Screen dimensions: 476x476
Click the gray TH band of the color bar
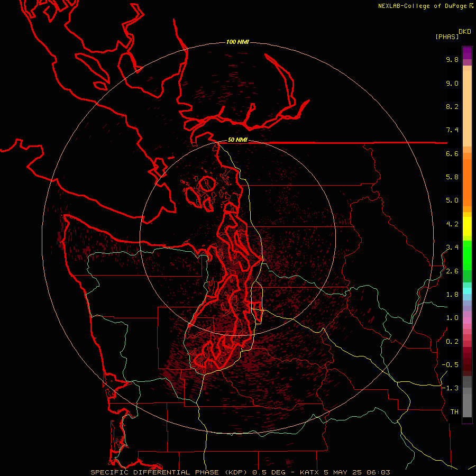coord(467,407)
